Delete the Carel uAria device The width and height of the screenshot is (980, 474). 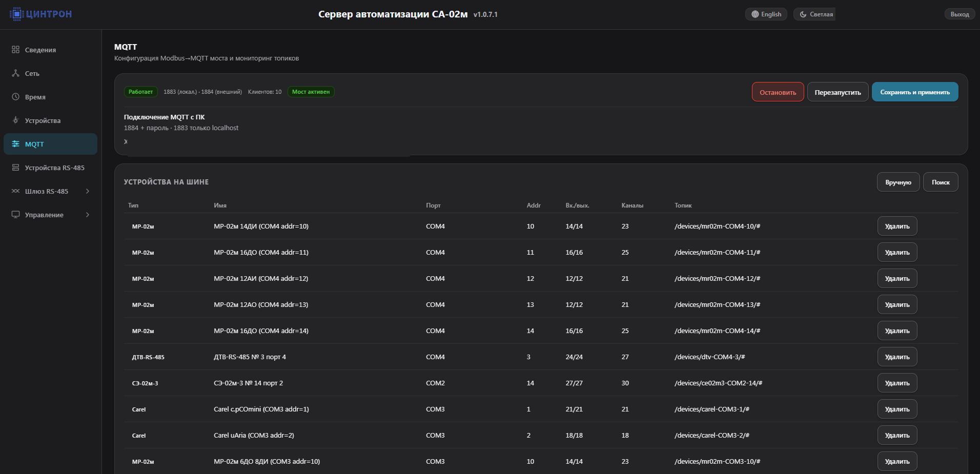click(897, 435)
